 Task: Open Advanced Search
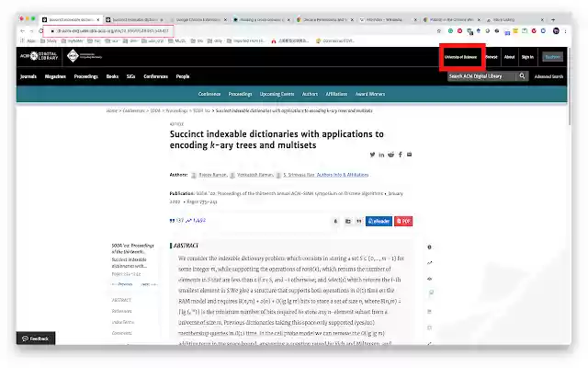[548, 76]
